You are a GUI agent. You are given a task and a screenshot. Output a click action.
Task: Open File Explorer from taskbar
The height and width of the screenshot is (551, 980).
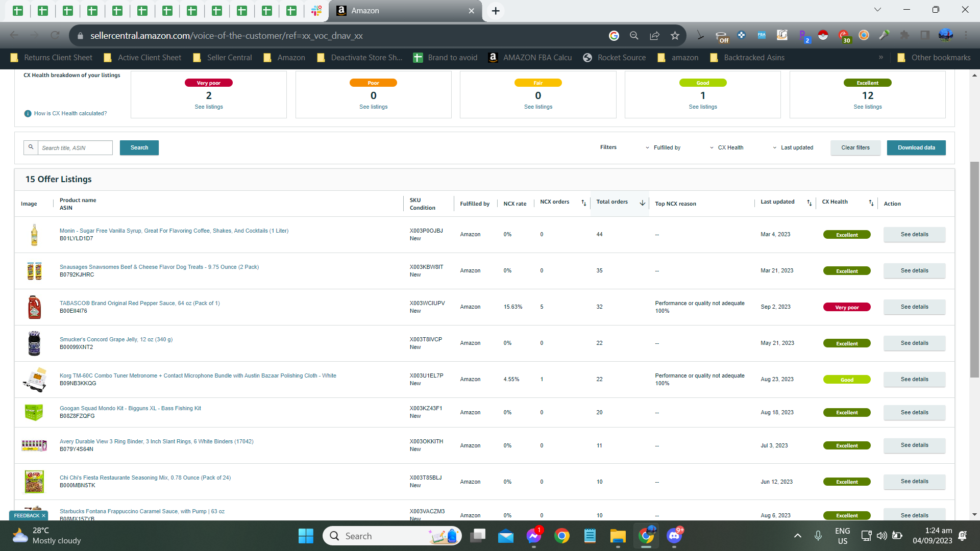(x=618, y=536)
